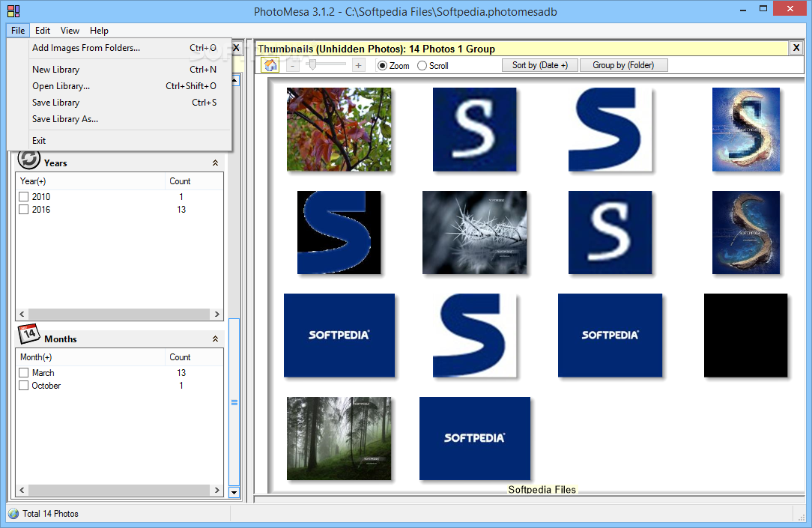
Task: Click the minus zoom-out button
Action: click(293, 66)
